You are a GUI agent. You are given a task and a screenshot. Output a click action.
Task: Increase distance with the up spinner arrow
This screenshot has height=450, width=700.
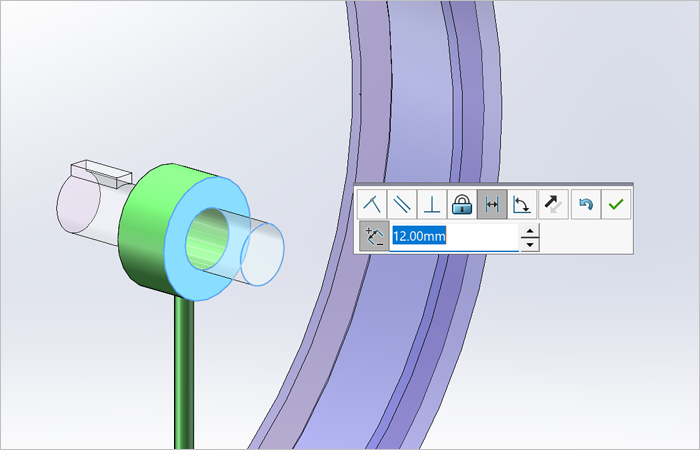[530, 230]
